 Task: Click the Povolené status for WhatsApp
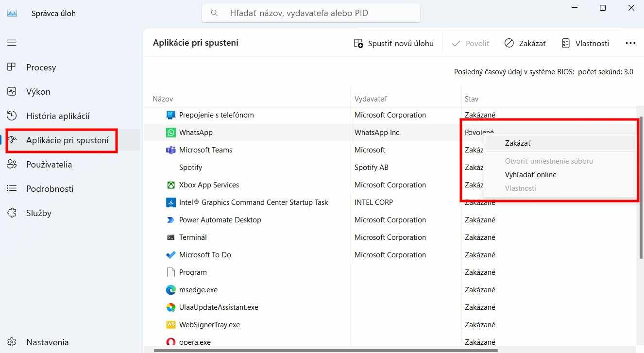tap(479, 133)
